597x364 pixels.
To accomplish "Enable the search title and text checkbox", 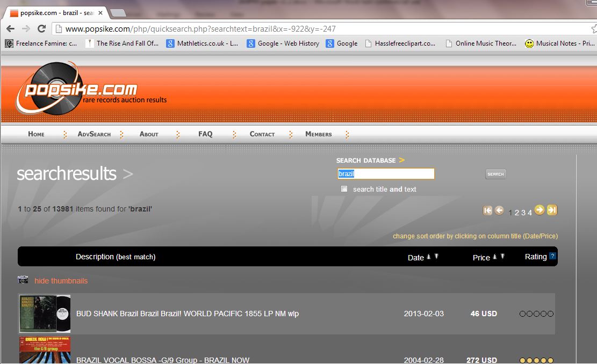I will pyautogui.click(x=344, y=189).
